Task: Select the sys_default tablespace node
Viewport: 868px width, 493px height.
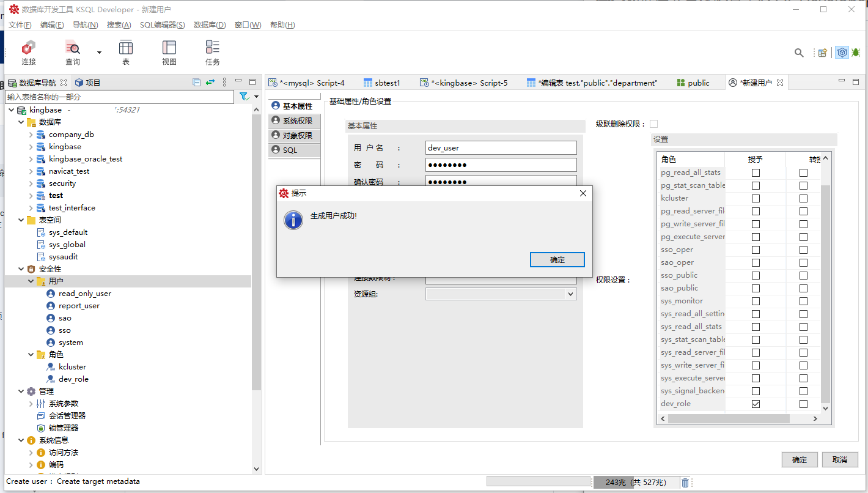Action: pos(68,232)
